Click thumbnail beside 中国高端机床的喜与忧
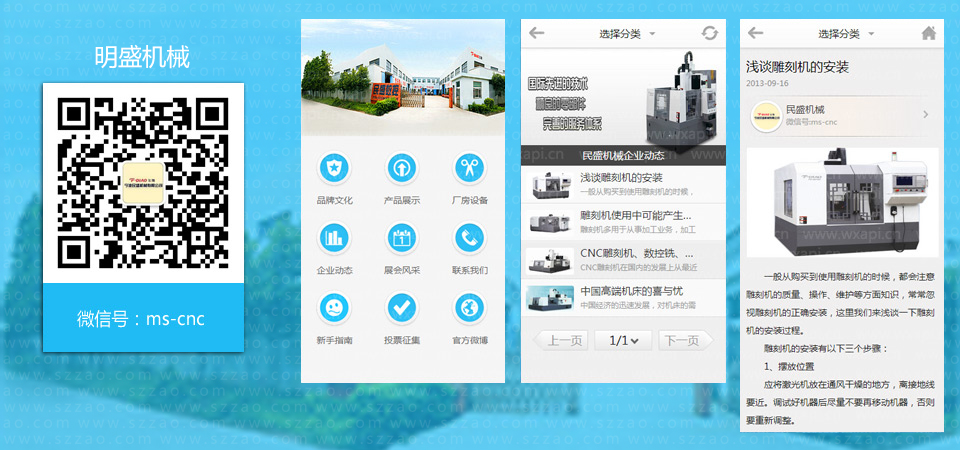 550,298
